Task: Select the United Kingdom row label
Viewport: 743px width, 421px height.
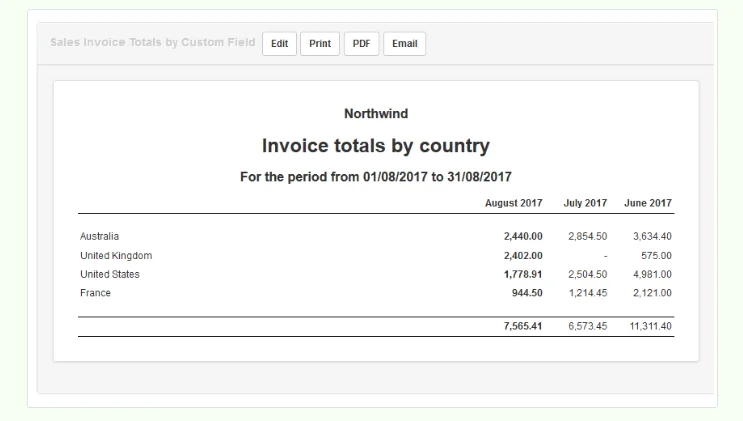Action: 116,256
